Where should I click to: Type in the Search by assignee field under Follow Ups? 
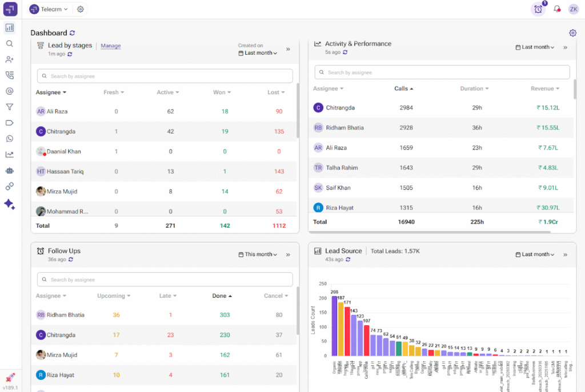point(165,279)
